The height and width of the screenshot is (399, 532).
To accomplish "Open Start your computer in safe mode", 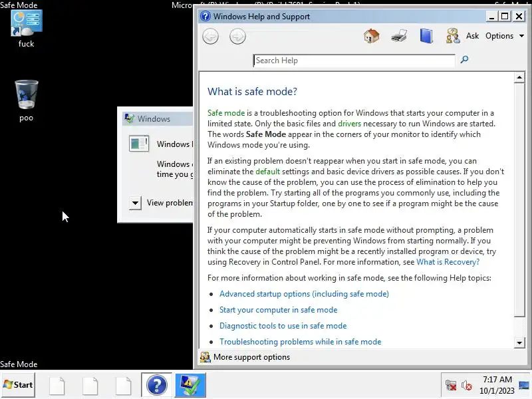I will (278, 310).
